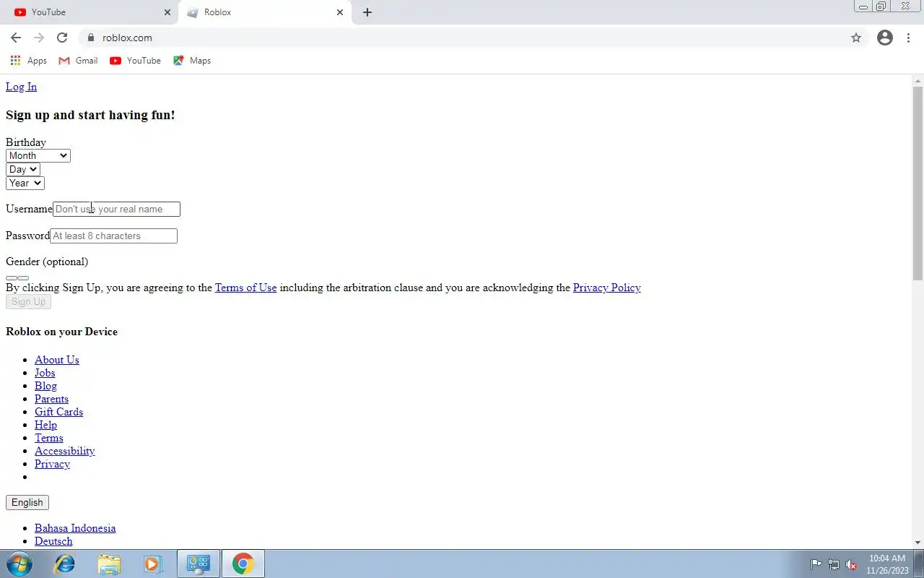The width and height of the screenshot is (924, 578).
Task: Click the scrollbar down arrow
Action: pyautogui.click(x=918, y=543)
